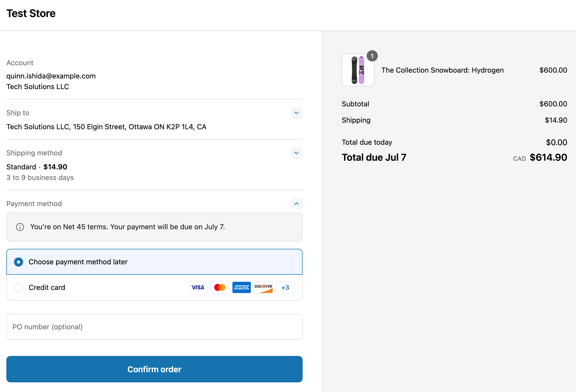
Task: Click the Confirm order button
Action: [154, 369]
